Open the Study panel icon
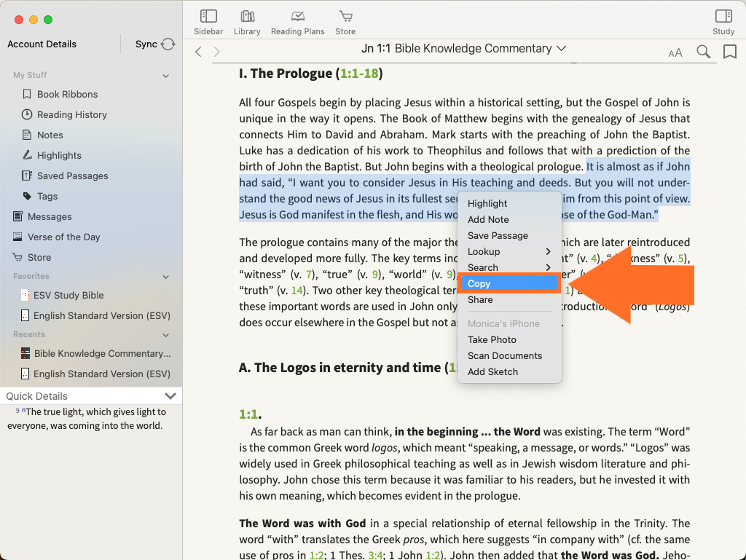Screen dimensions: 746x560 (x=723, y=22)
